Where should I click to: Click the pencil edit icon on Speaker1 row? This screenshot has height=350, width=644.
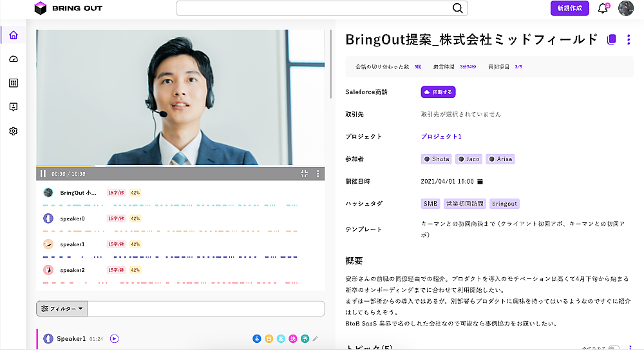[x=316, y=338]
